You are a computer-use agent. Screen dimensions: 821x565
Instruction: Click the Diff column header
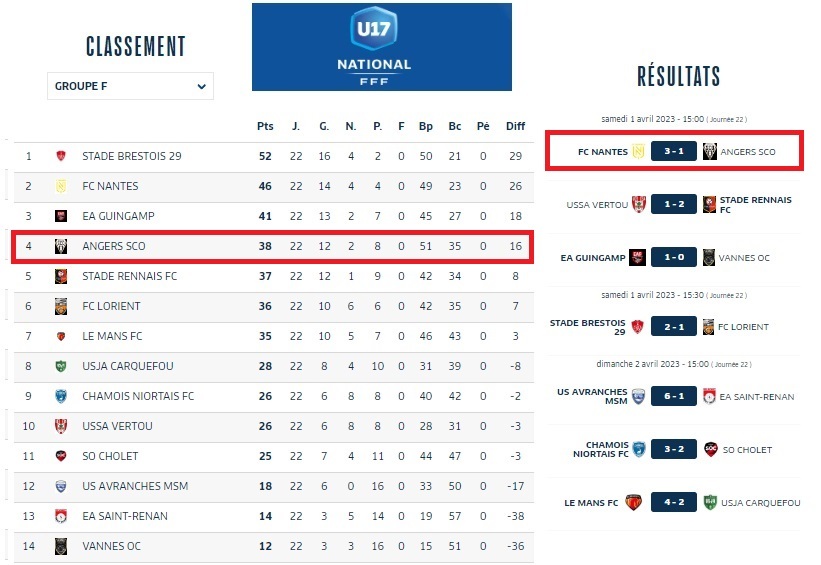tap(515, 126)
